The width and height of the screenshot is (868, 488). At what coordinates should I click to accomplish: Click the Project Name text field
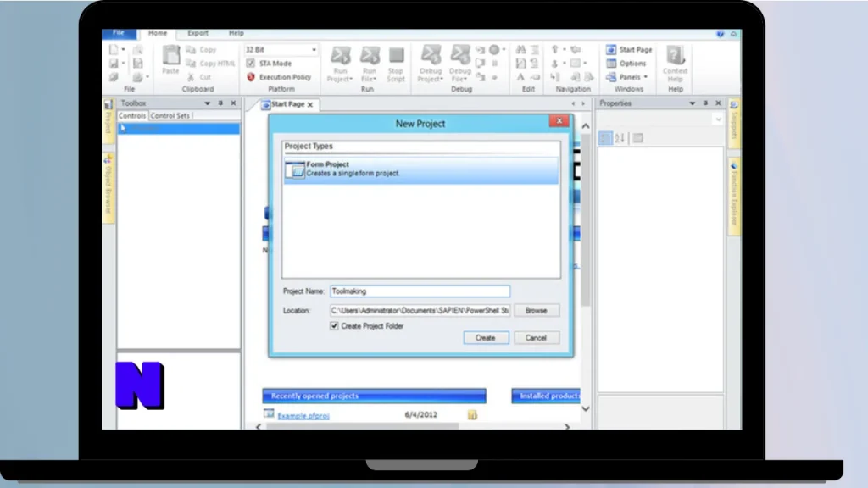420,291
